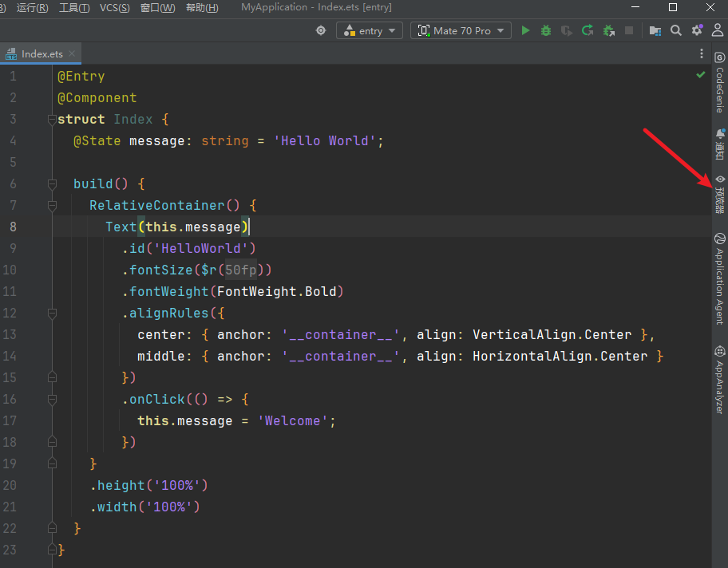Open the 帮助(H) Help menu
Screen dimensions: 728x568
[x=202, y=8]
